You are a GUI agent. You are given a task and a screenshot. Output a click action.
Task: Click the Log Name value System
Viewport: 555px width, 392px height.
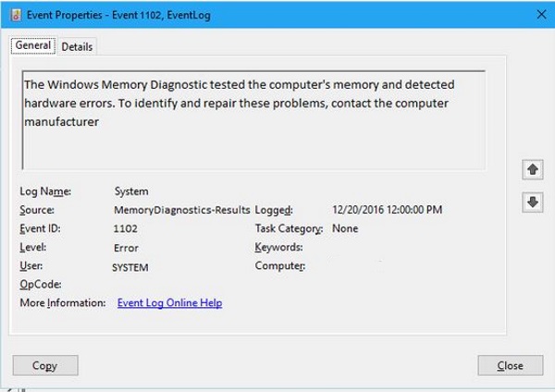131,191
